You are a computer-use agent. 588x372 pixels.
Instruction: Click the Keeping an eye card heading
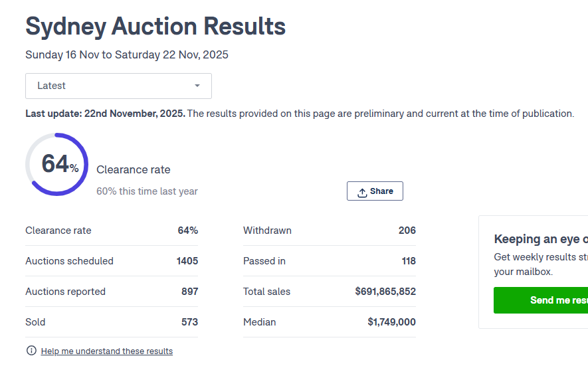[540, 239]
